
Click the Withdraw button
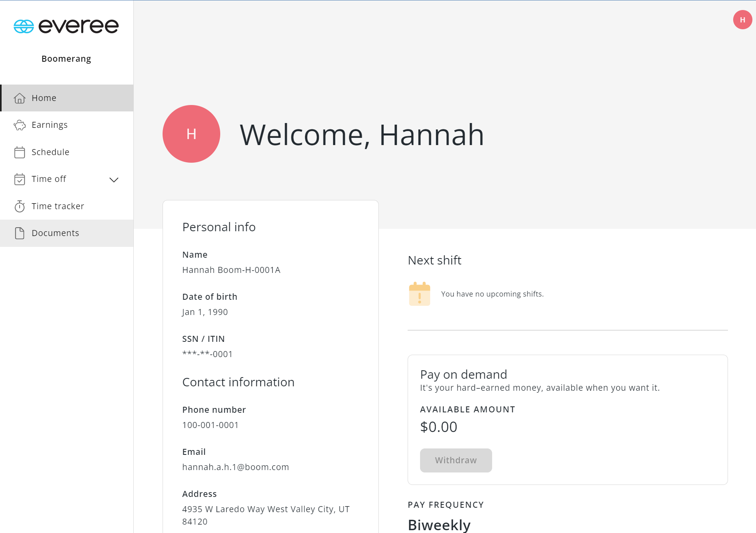click(x=456, y=460)
